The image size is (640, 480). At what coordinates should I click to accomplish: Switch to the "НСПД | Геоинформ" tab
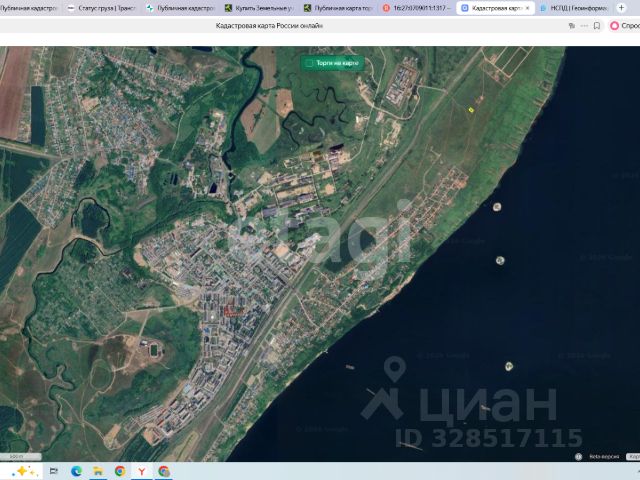point(575,8)
